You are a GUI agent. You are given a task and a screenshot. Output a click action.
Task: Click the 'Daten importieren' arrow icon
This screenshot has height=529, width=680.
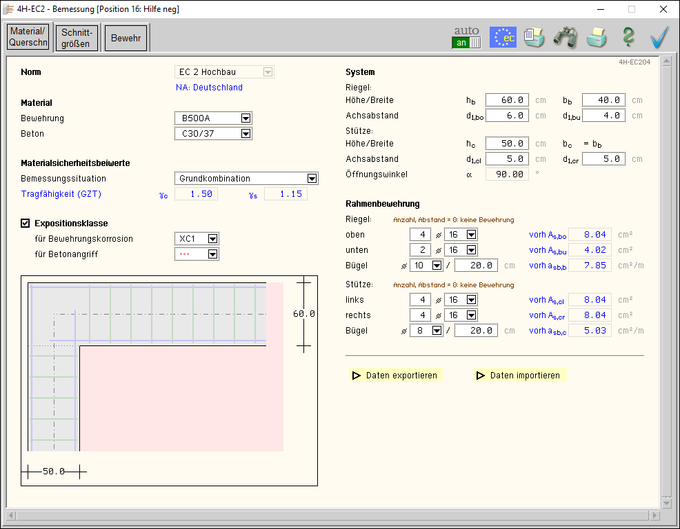click(481, 375)
